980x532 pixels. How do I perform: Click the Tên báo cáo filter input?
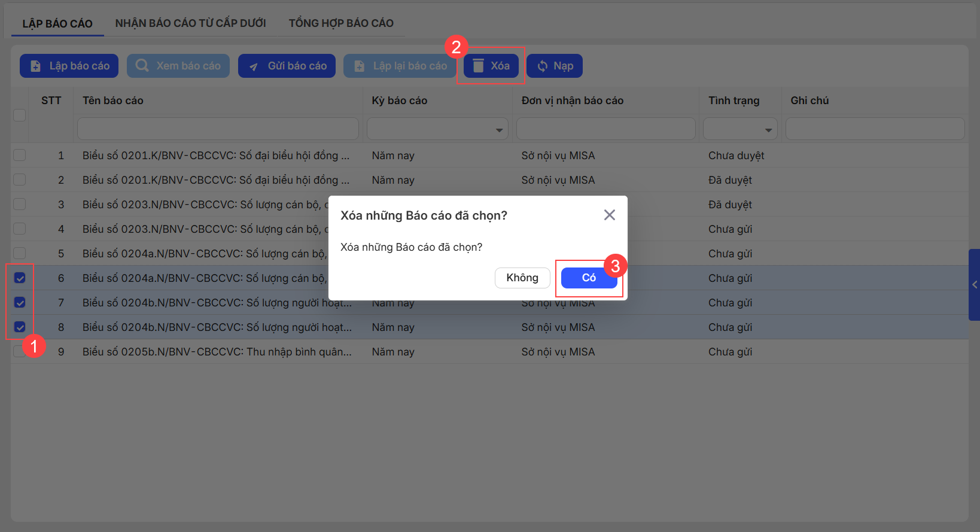tap(218, 129)
